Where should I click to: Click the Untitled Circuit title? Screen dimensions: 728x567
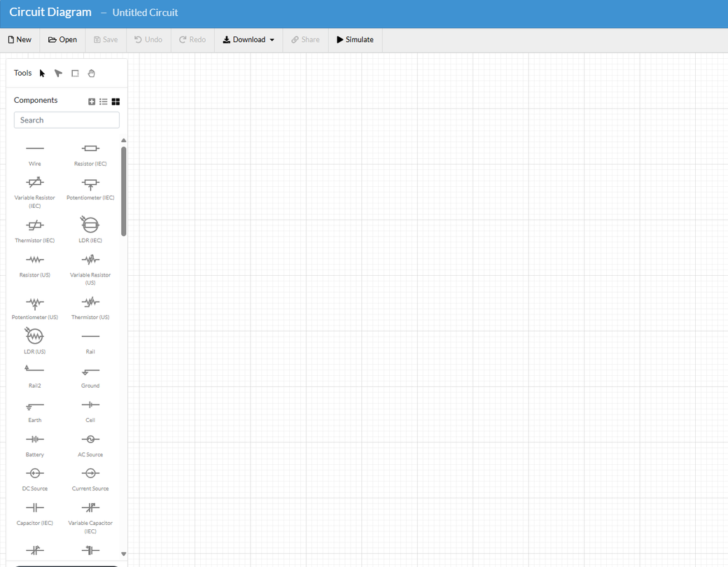[145, 13]
